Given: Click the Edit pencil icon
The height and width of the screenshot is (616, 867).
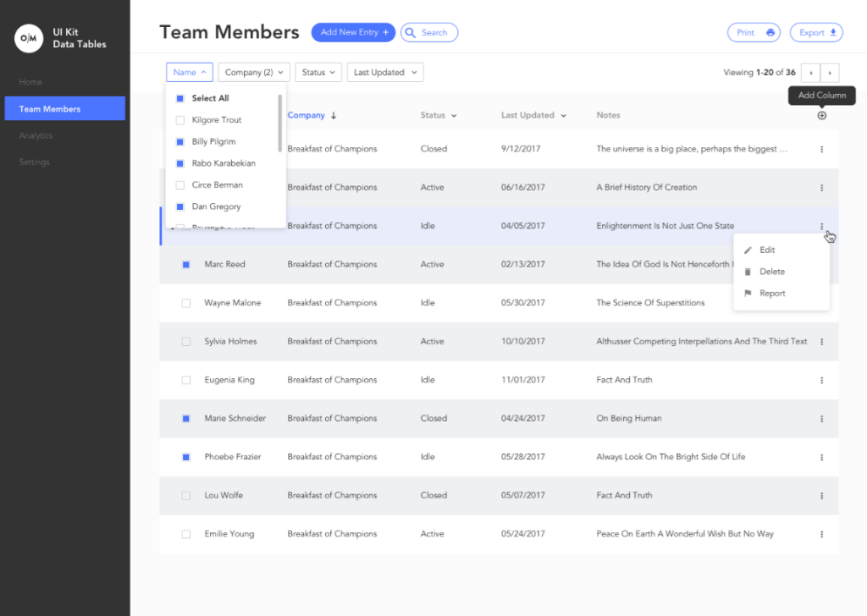Looking at the screenshot, I should [748, 250].
